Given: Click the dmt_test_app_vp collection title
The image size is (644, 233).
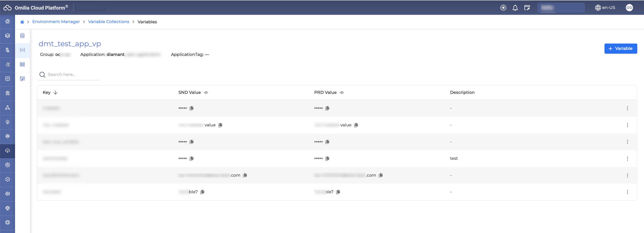Looking at the screenshot, I should pyautogui.click(x=70, y=44).
